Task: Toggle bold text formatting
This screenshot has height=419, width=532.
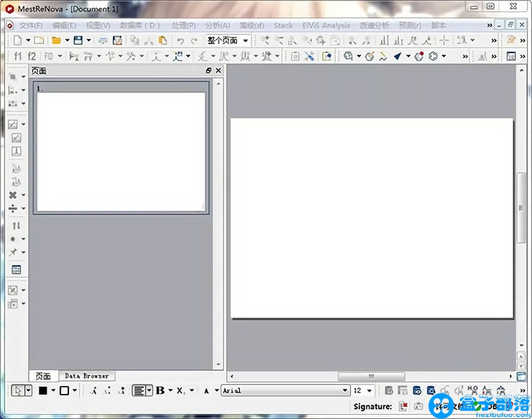Action: pyautogui.click(x=160, y=390)
